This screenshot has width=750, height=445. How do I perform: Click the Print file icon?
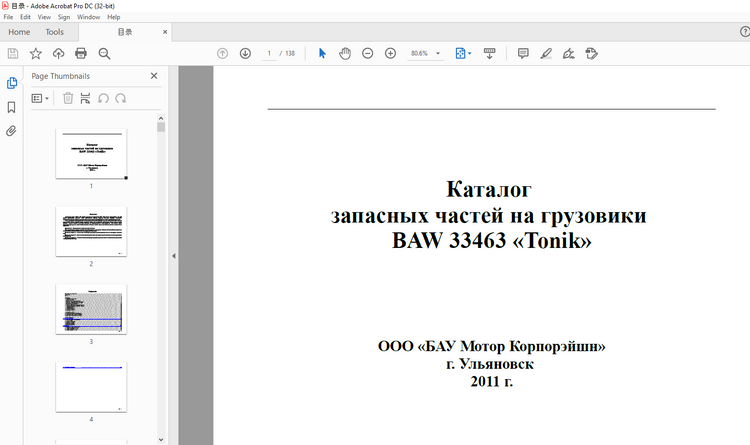click(x=81, y=53)
